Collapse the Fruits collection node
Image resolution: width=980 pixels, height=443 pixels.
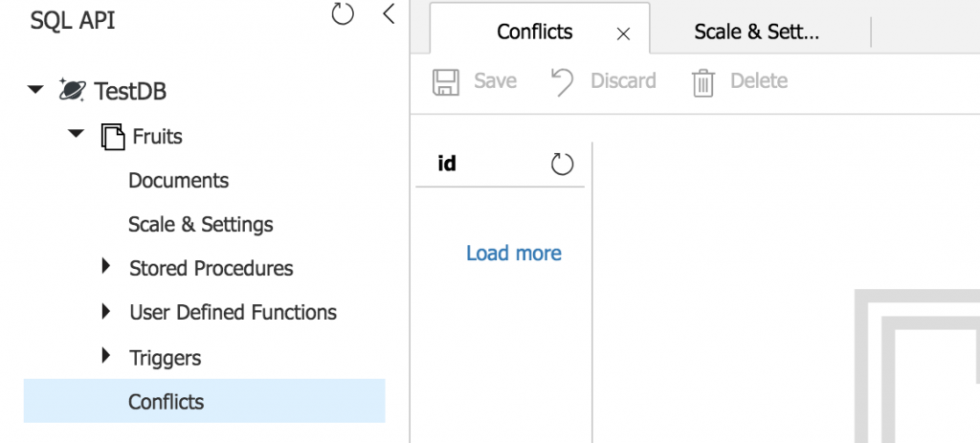pyautogui.click(x=77, y=136)
